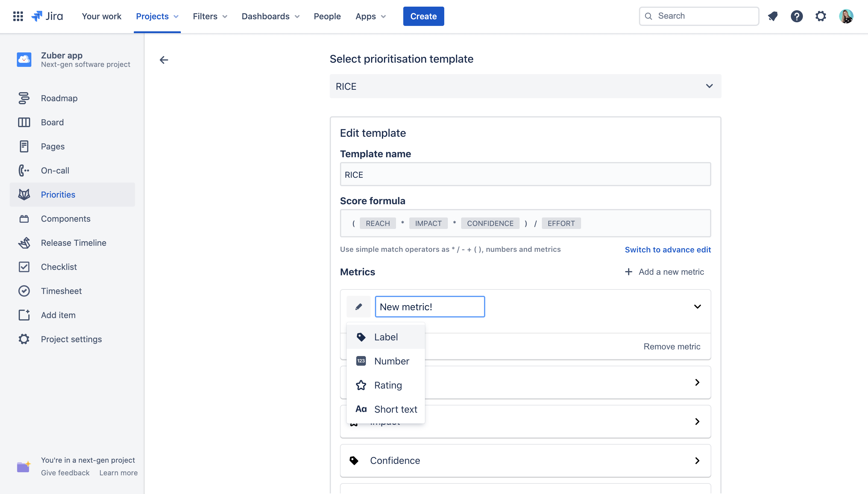Open Release Timeline in sidebar
The width and height of the screenshot is (868, 494).
[x=73, y=242]
